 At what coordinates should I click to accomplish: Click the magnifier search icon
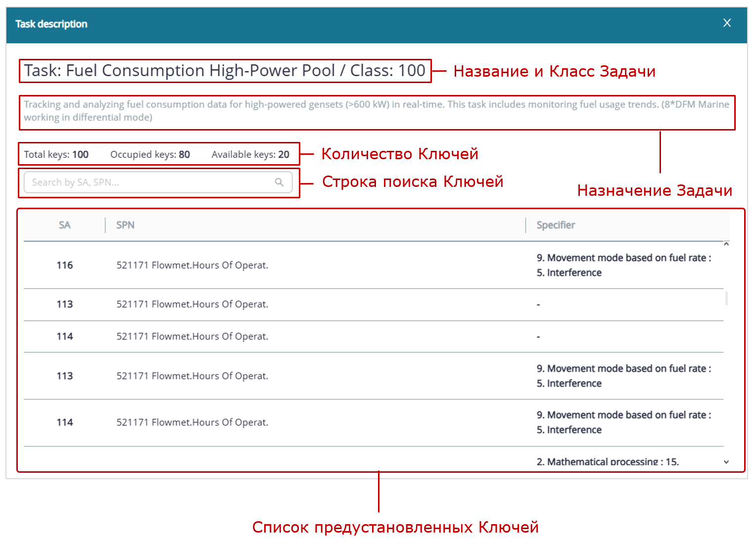279,182
